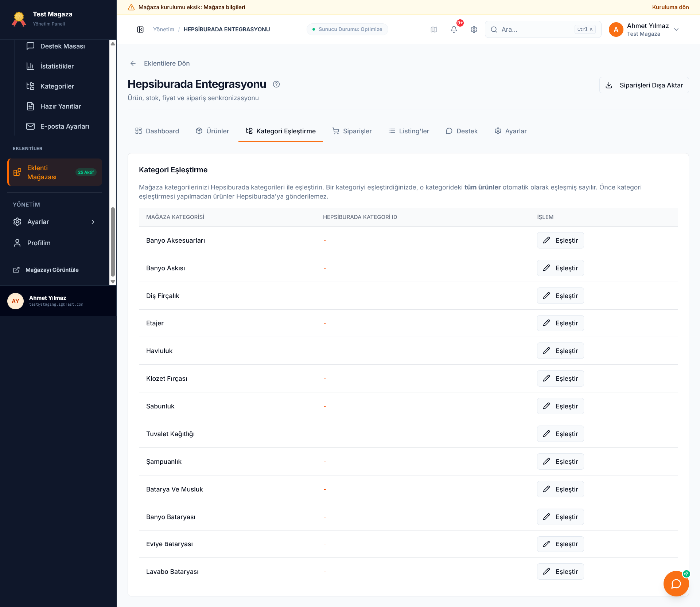Click the Banyo Aksesuarları category name
700x607 pixels.
point(176,240)
